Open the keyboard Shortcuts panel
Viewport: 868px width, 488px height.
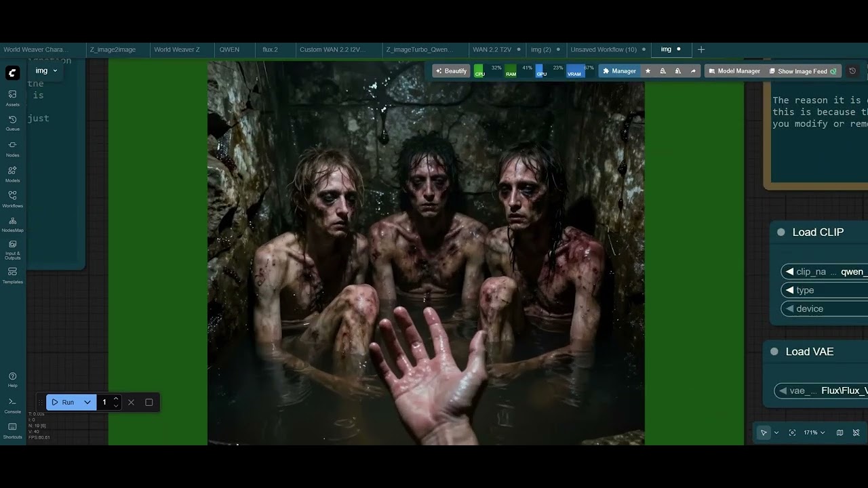[x=12, y=430]
